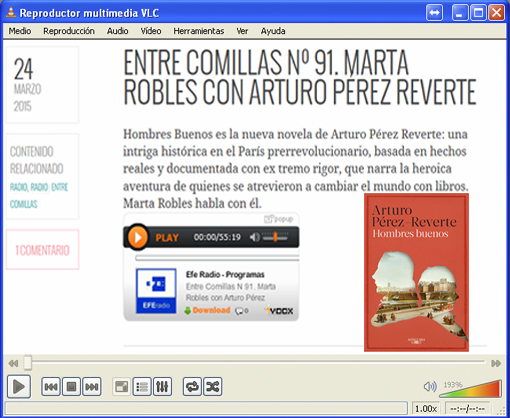Click the Entre Comillas N 91 episode text
Viewport: 510px width, 418px height.
click(x=231, y=292)
